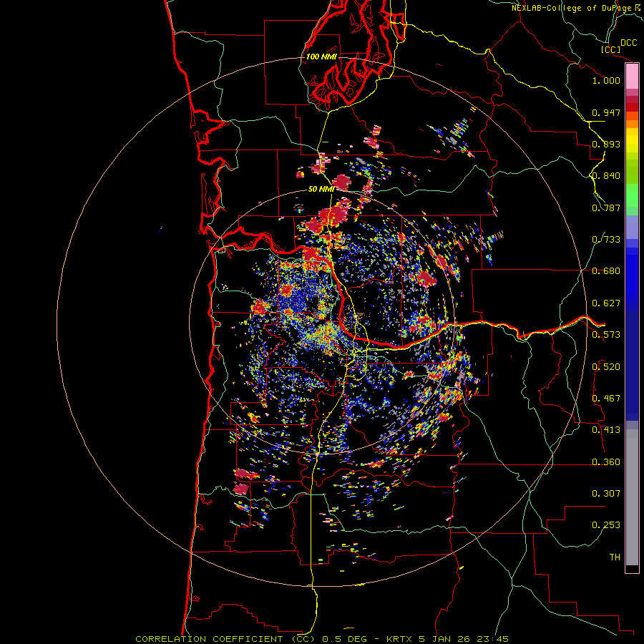Click the 0.787 value on color scale
The image size is (644, 644).
click(606, 208)
